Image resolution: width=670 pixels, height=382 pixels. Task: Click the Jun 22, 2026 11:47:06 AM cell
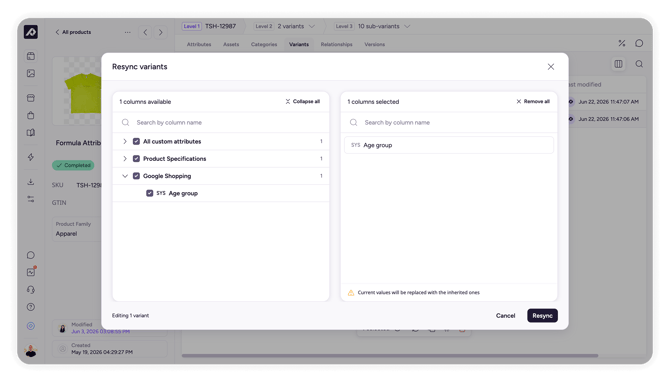(x=608, y=119)
